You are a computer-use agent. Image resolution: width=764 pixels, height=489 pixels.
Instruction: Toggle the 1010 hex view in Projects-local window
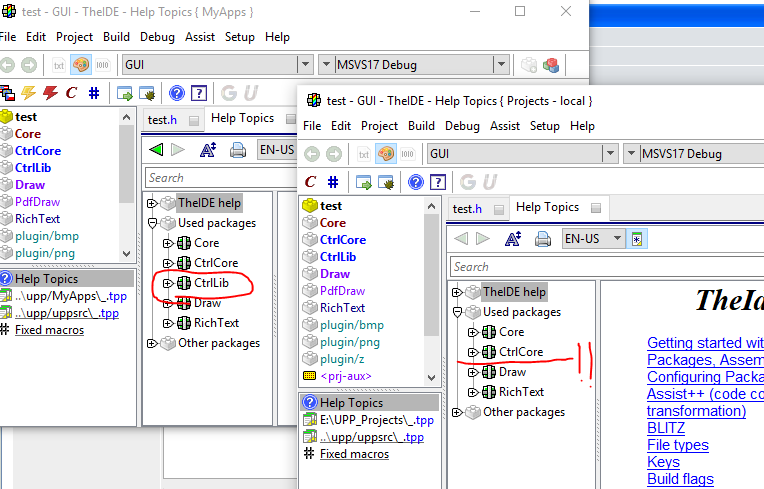(x=407, y=154)
